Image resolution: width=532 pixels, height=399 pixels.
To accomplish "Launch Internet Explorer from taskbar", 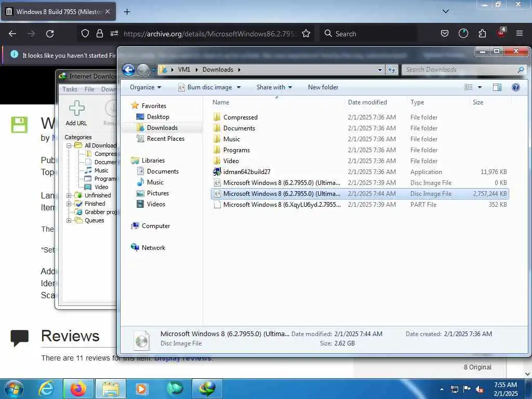I will (46, 389).
